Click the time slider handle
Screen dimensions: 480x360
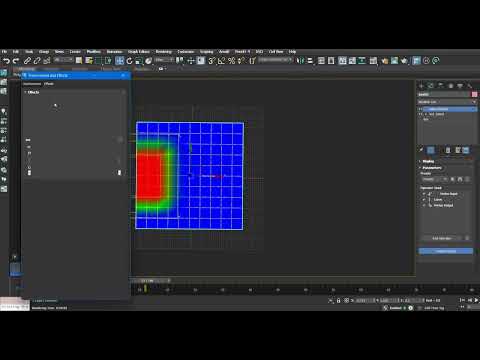tap(150, 281)
